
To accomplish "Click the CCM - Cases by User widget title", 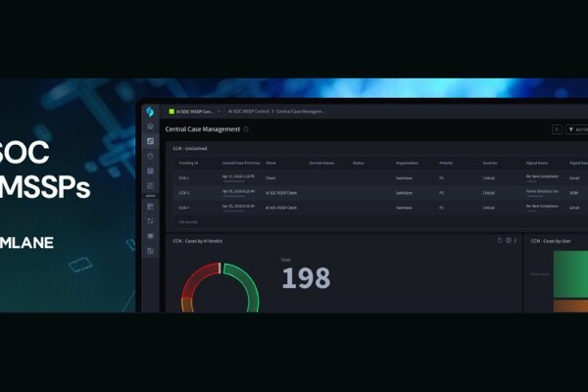I will (x=551, y=241).
